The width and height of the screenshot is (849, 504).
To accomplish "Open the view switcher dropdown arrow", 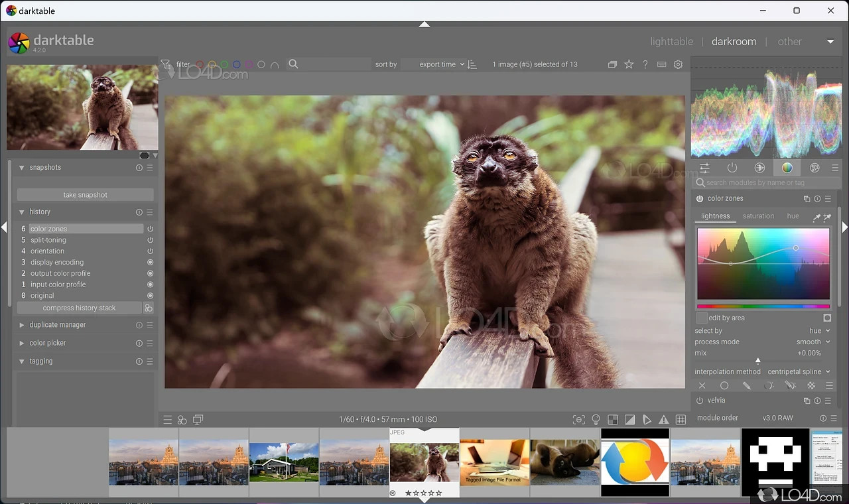I will pos(830,42).
